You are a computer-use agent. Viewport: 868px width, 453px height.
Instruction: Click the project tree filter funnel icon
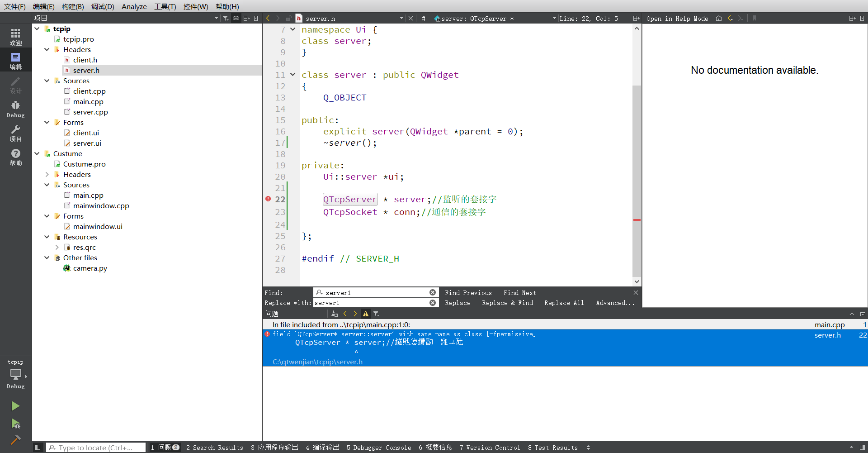(226, 18)
